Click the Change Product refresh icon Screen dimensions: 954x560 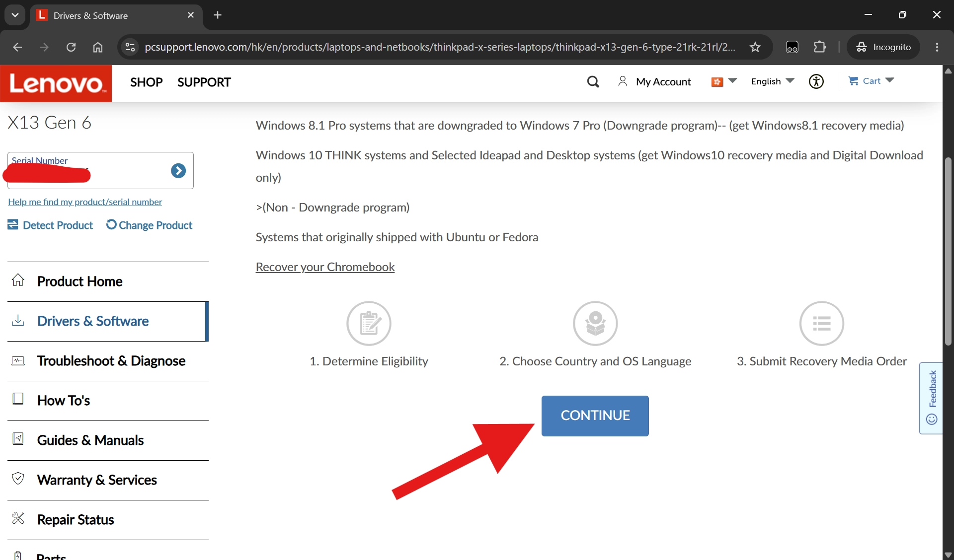coord(111,224)
